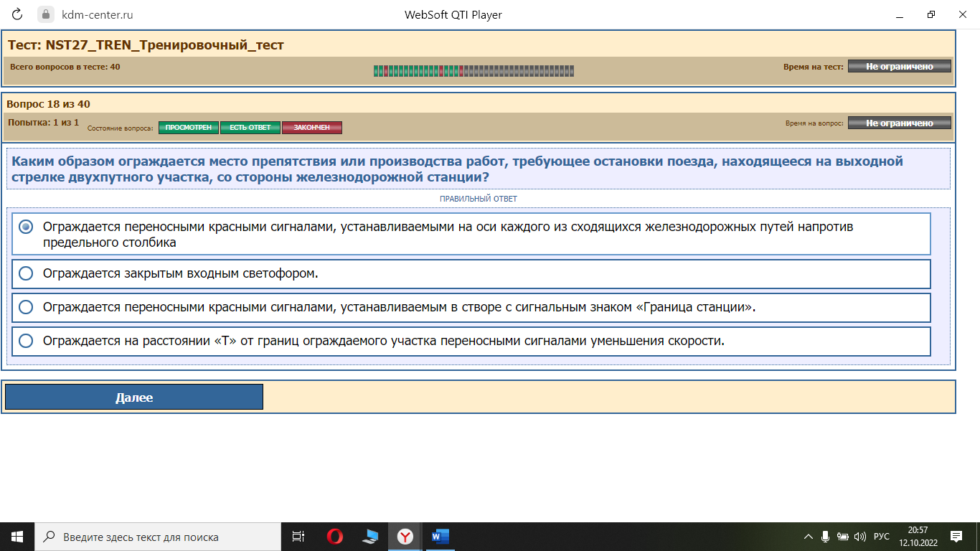The image size is (980, 551).
Task: Expand hidden system tray icons
Action: coord(809,537)
